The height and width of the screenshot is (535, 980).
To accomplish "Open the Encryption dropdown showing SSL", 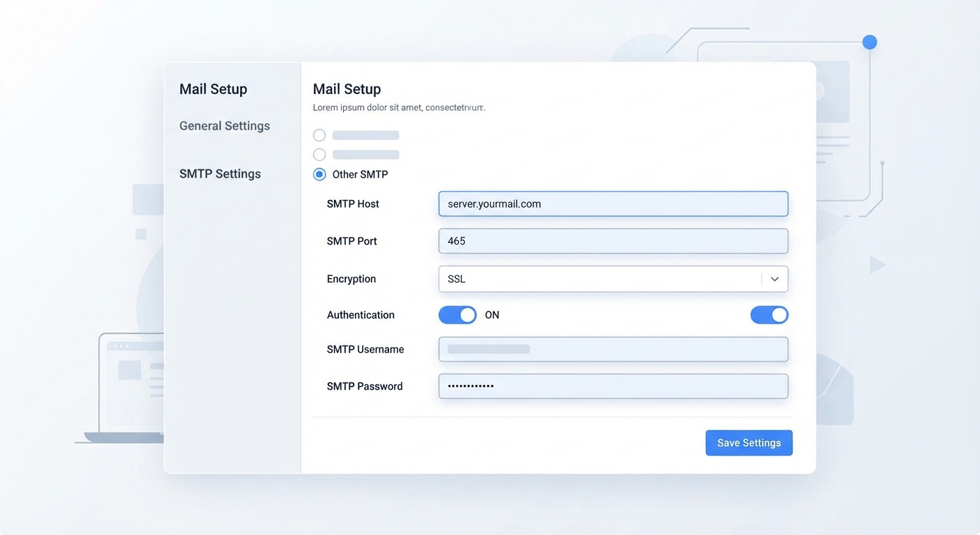I will [x=613, y=279].
